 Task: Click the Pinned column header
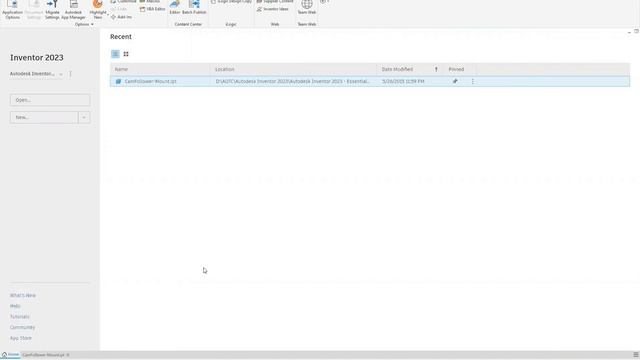click(459, 69)
